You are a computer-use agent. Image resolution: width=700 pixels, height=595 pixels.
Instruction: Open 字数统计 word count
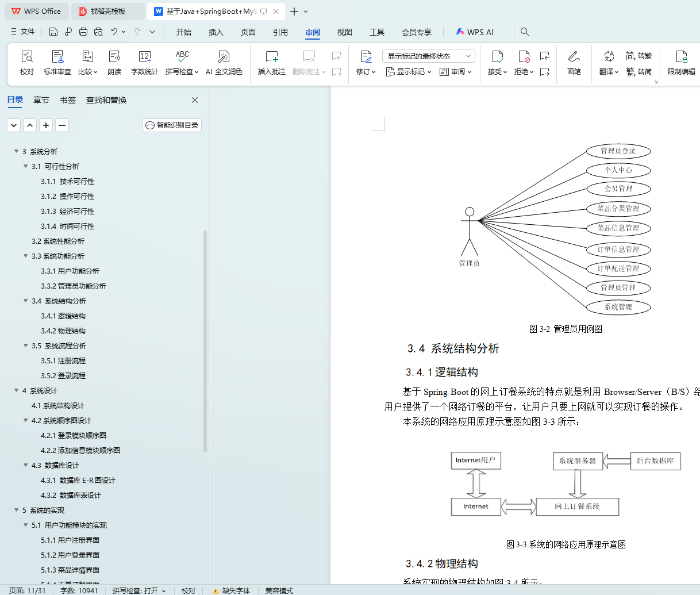click(145, 63)
